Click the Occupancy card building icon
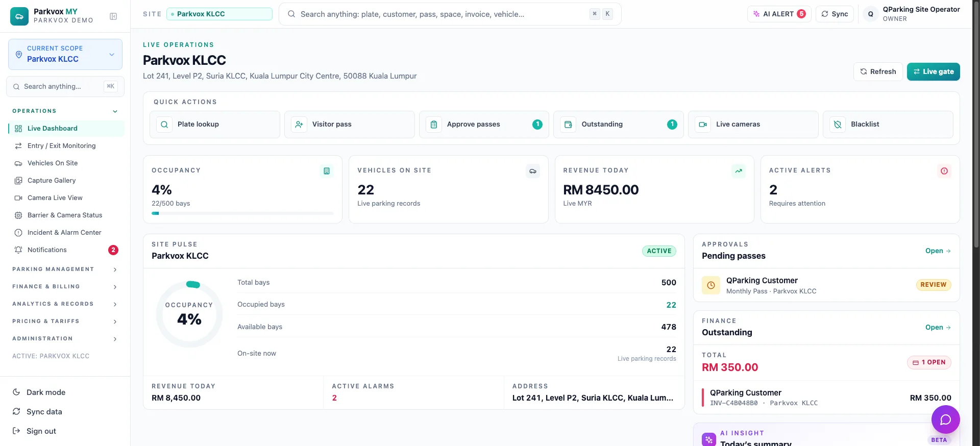Screen dimensions: 980x446 coord(327,171)
